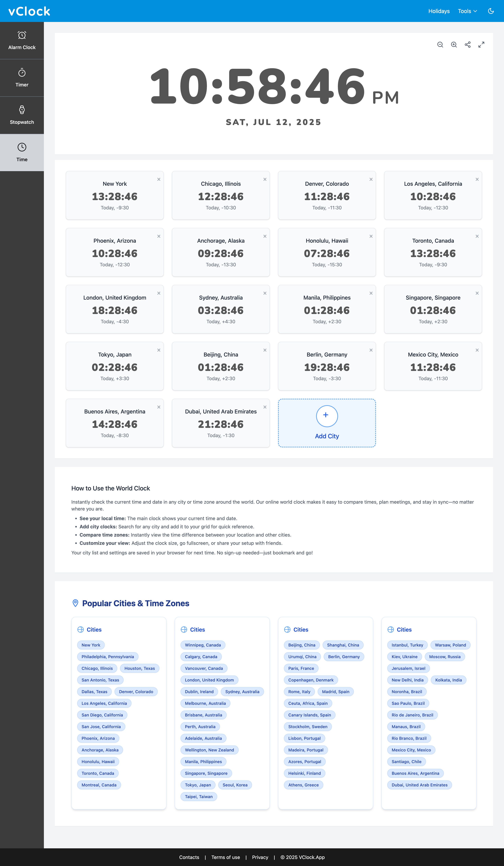Remove the Mexico City clock card
The image size is (504, 866).
pyautogui.click(x=477, y=350)
